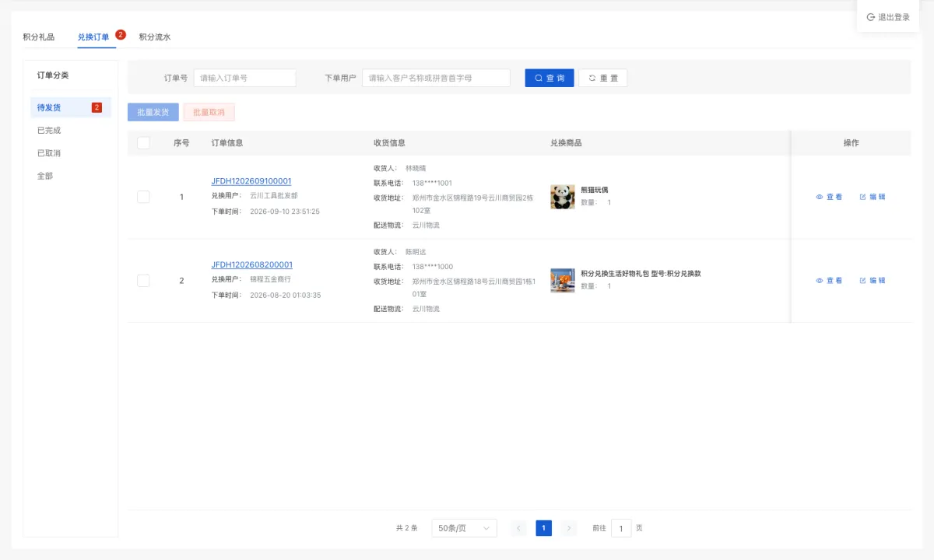The image size is (934, 560).
Task: Click the recipient name 陈明远
Action: 416,252
